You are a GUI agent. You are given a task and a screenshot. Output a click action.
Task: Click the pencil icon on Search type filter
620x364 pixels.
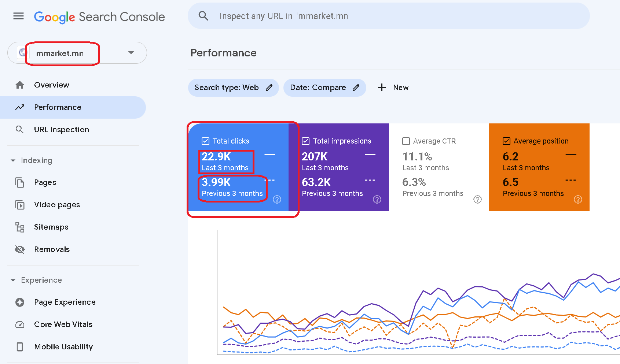[x=269, y=88]
